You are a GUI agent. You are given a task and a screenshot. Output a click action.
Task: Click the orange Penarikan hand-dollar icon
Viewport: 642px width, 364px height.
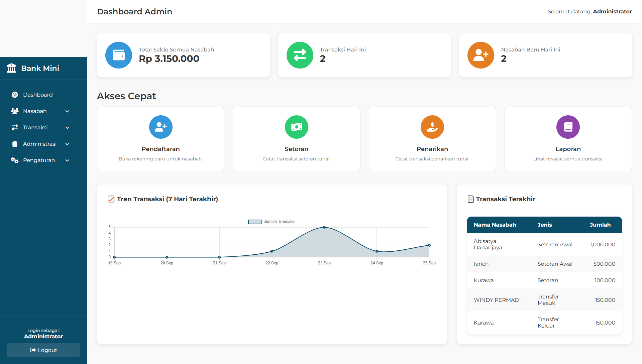(x=432, y=127)
